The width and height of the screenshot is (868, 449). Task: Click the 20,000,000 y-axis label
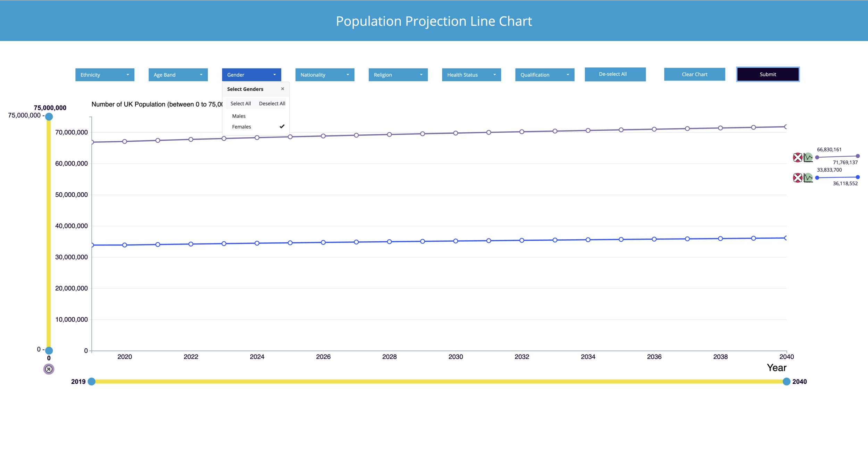tap(72, 288)
